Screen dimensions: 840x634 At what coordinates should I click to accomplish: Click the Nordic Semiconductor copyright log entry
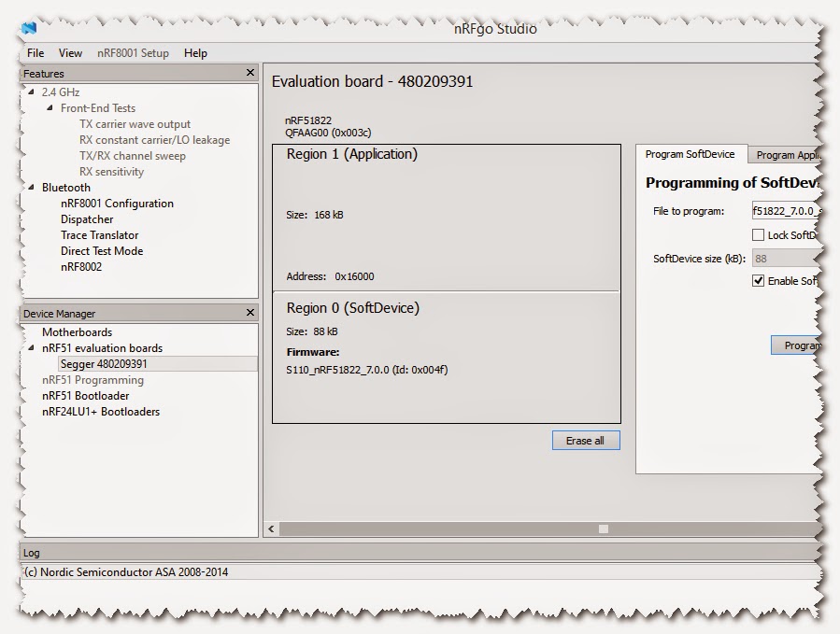coord(126,571)
